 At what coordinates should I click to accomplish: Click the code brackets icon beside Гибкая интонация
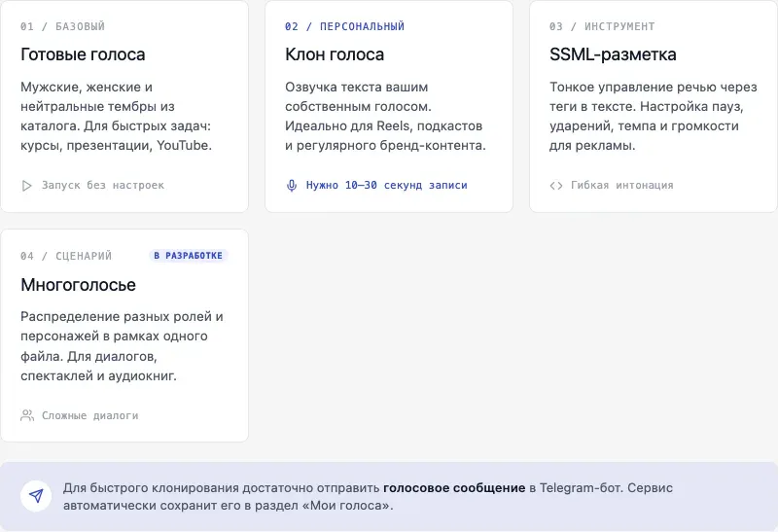click(556, 186)
